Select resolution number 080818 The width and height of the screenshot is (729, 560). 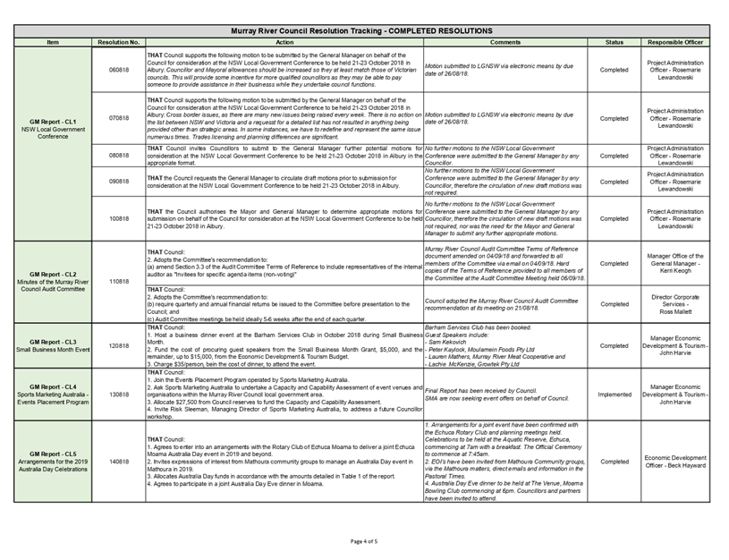tap(119, 156)
